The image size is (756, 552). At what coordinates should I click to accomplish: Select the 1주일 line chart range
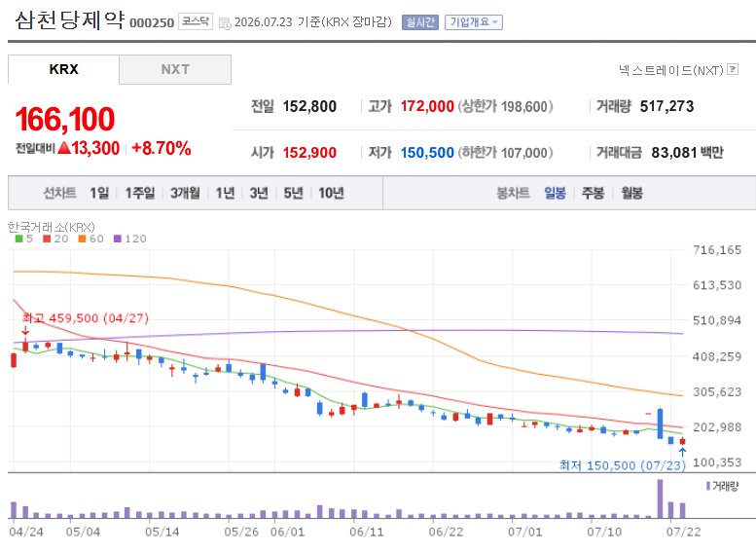click(x=140, y=193)
